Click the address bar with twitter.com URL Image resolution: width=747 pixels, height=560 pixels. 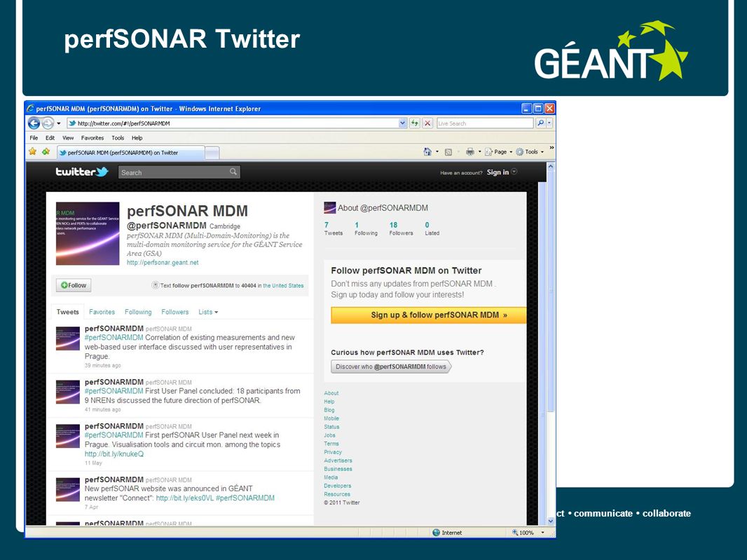232,123
